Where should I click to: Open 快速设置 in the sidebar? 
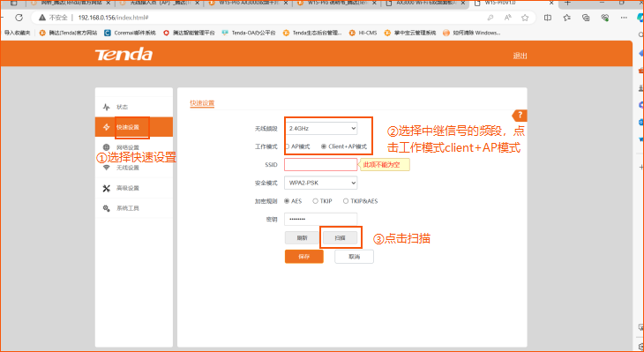134,127
